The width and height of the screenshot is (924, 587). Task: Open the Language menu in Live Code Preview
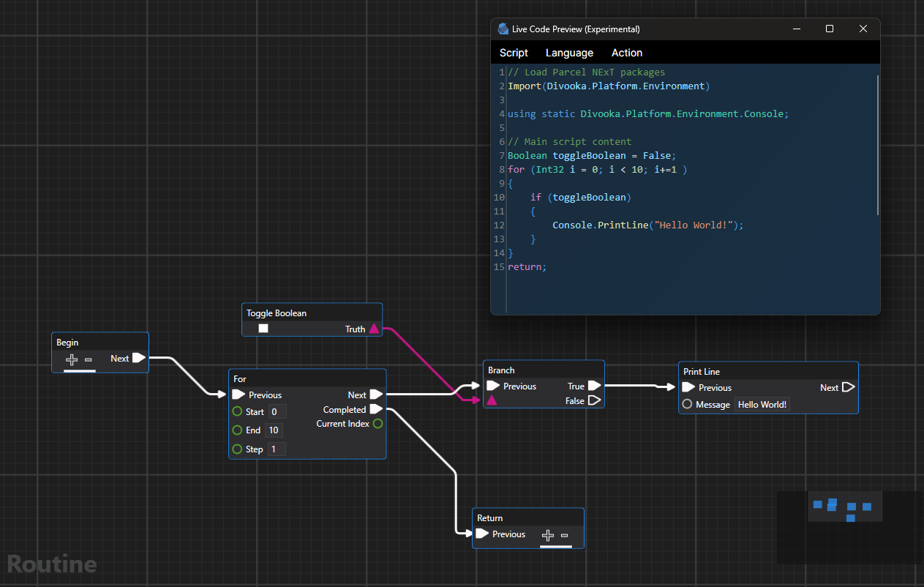(x=569, y=53)
